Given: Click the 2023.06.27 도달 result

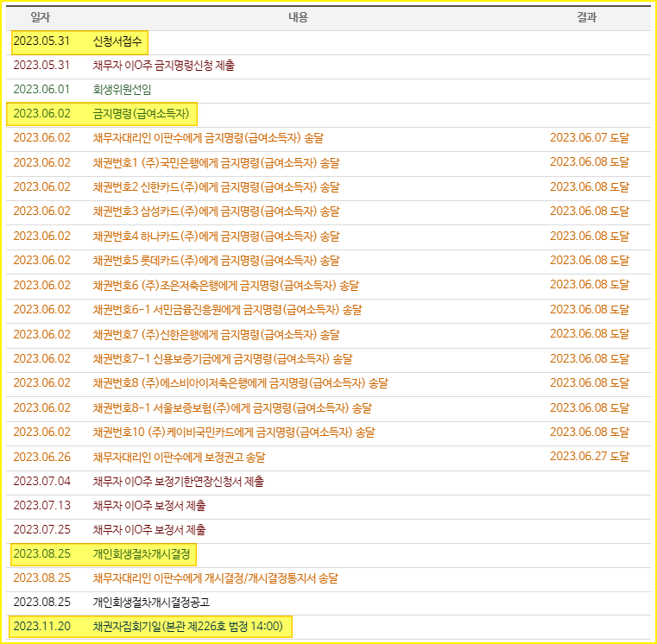Looking at the screenshot, I should click(589, 457).
